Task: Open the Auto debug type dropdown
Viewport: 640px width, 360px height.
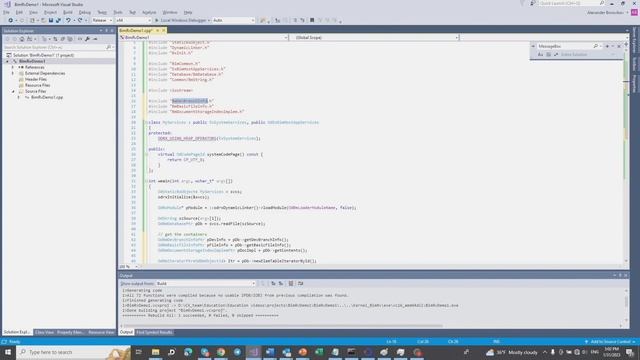Action: 233,20
